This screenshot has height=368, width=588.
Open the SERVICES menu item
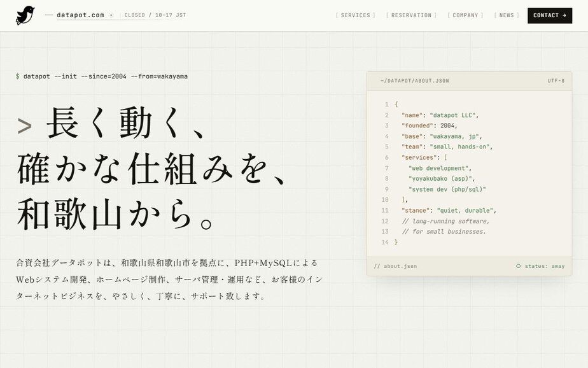click(x=355, y=15)
